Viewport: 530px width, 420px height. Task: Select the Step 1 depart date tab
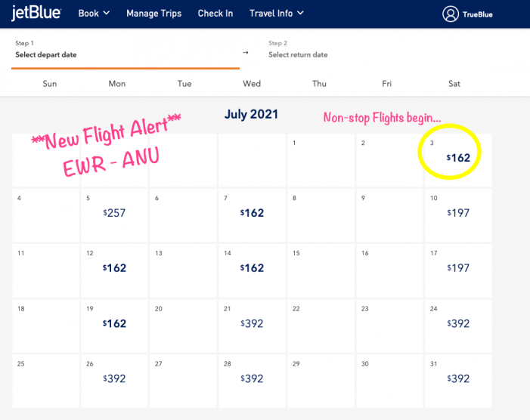pos(125,50)
